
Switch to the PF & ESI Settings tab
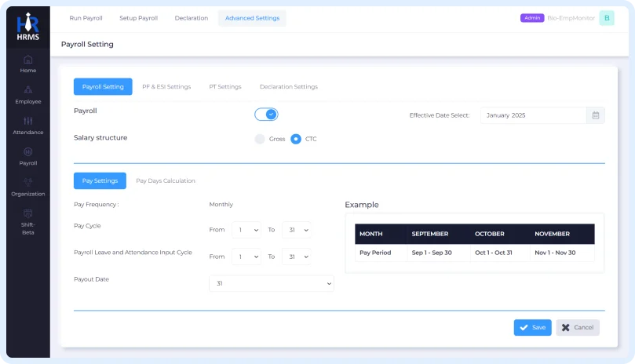[x=166, y=87]
